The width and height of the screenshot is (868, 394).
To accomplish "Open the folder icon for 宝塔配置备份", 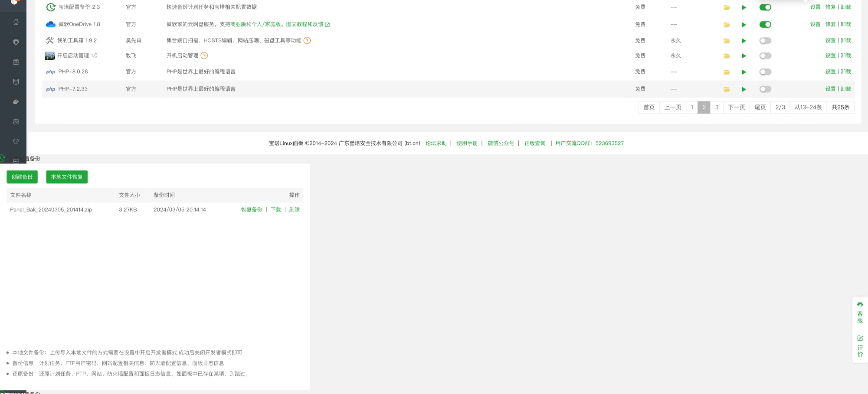I will [x=727, y=7].
